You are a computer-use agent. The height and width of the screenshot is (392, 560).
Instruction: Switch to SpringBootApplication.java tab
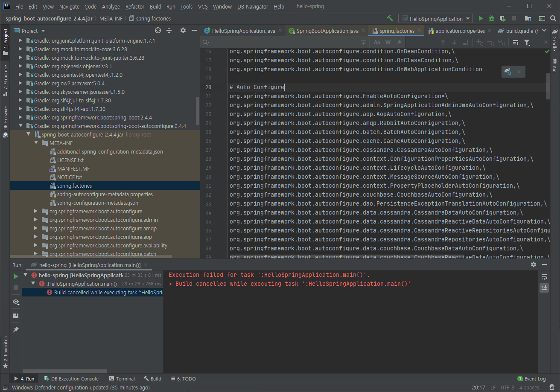point(327,31)
